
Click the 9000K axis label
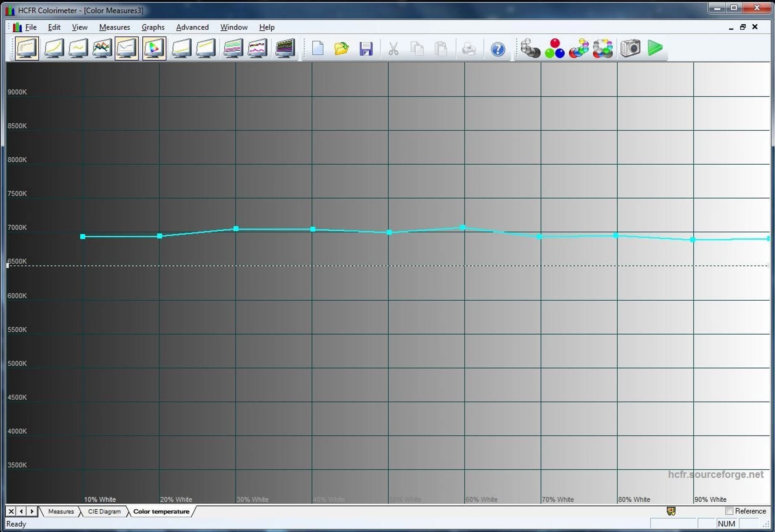[17, 92]
